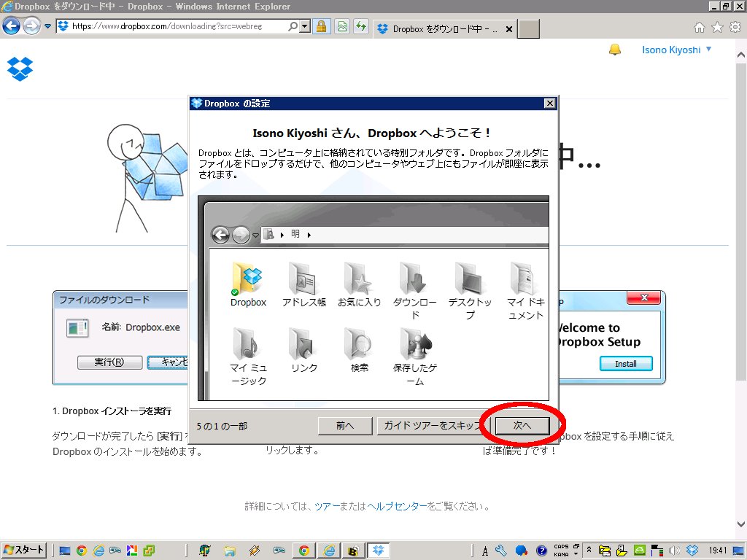Image resolution: width=747 pixels, height=560 pixels.
Task: Click the scrollbar down arrow
Action: pos(741,524)
